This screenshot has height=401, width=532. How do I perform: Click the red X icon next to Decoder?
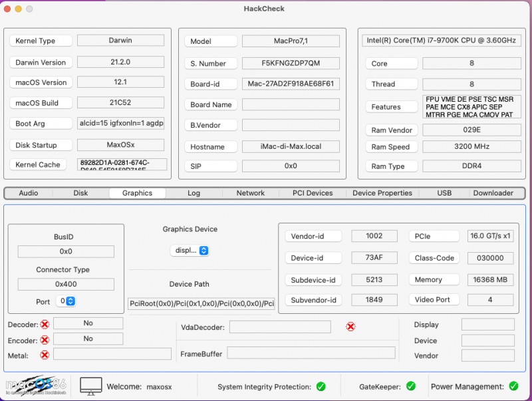coord(45,325)
